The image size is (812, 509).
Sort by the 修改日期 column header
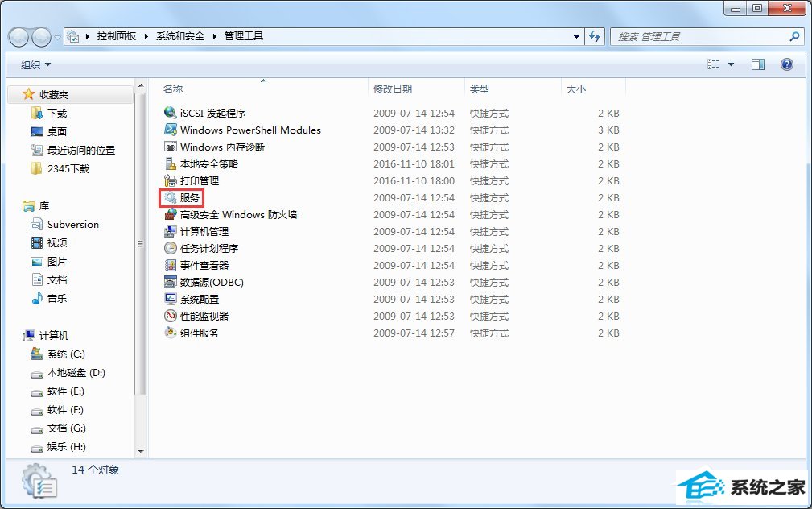(393, 89)
